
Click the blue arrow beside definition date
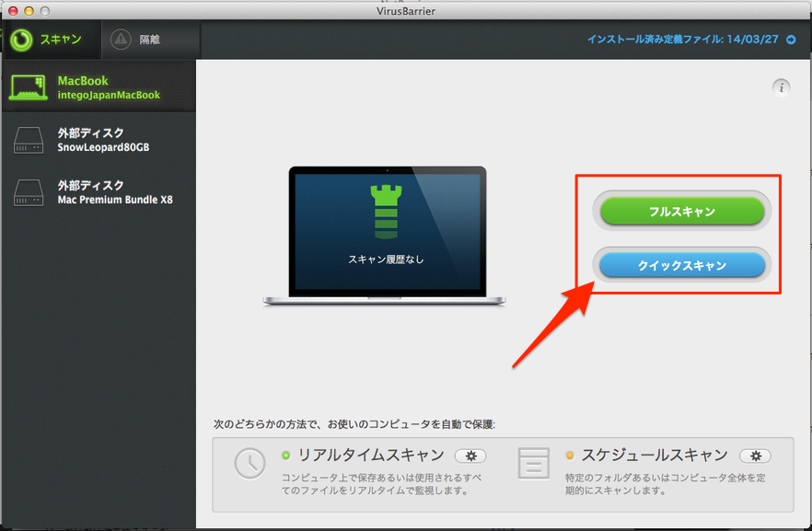(x=791, y=40)
